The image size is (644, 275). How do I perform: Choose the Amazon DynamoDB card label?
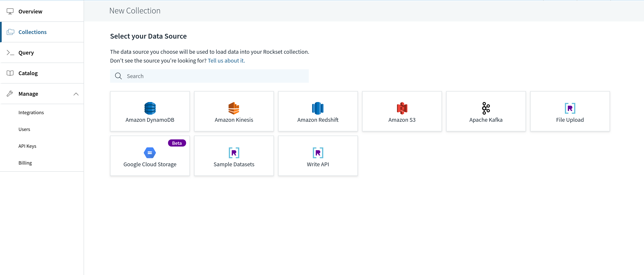[150, 120]
